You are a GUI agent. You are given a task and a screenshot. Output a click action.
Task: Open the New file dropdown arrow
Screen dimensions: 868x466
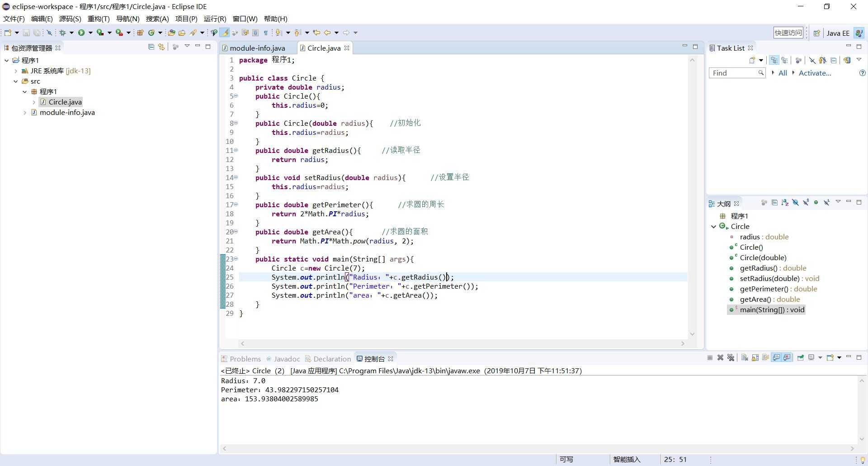point(17,33)
